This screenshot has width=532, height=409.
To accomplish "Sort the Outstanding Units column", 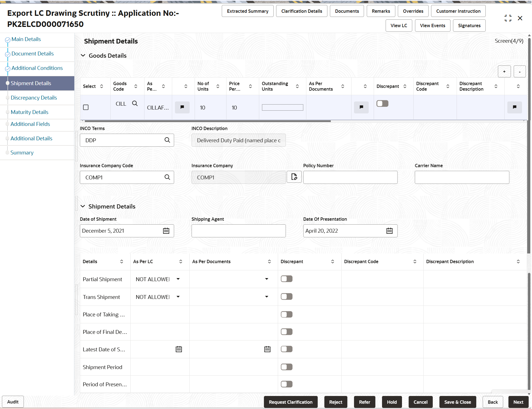I will point(297,86).
